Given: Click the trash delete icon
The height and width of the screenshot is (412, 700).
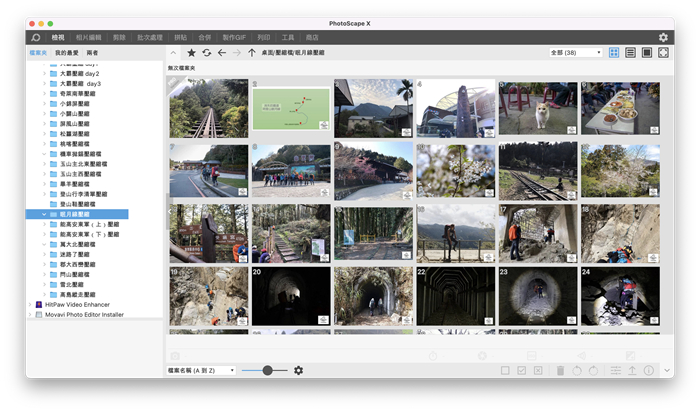Looking at the screenshot, I should 560,371.
